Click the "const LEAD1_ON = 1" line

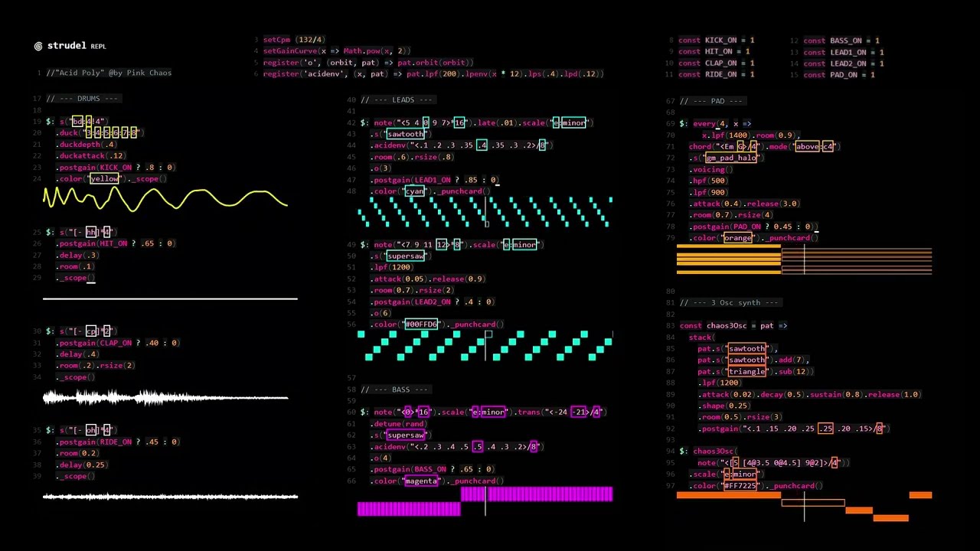coord(844,52)
